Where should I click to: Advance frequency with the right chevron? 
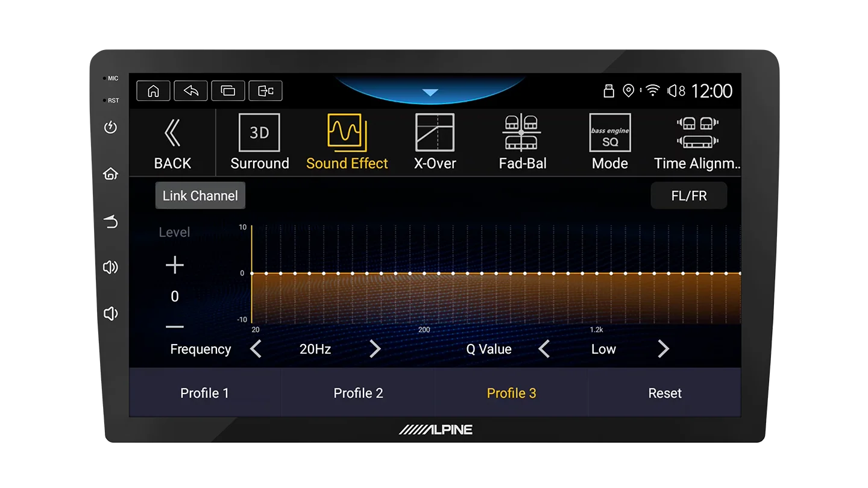375,349
